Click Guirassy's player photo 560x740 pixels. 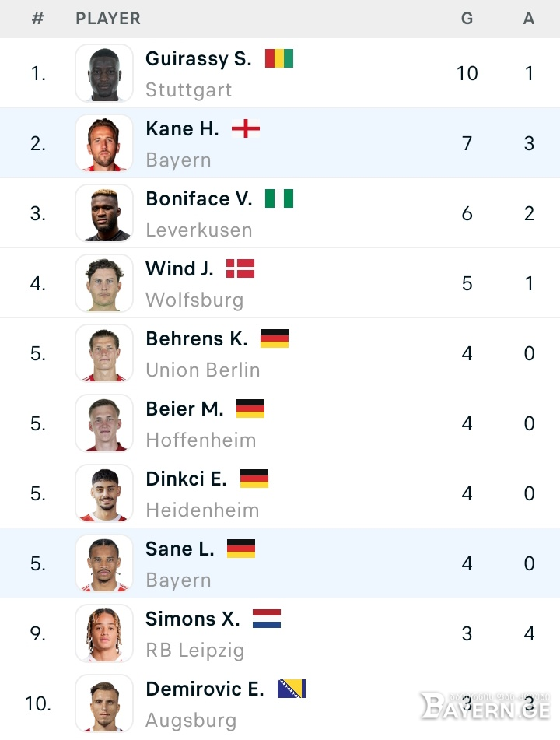pyautogui.click(x=104, y=73)
